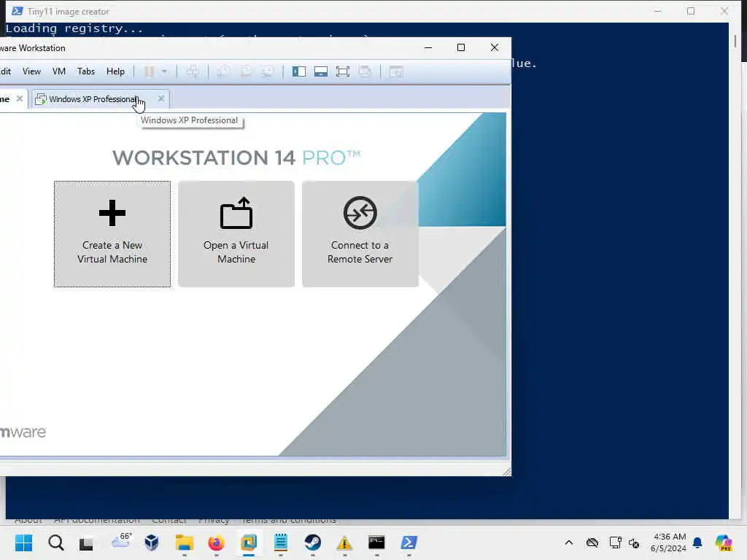Image resolution: width=747 pixels, height=560 pixels.
Task: Click the VMware Workstation taskbar icon
Action: 249,542
